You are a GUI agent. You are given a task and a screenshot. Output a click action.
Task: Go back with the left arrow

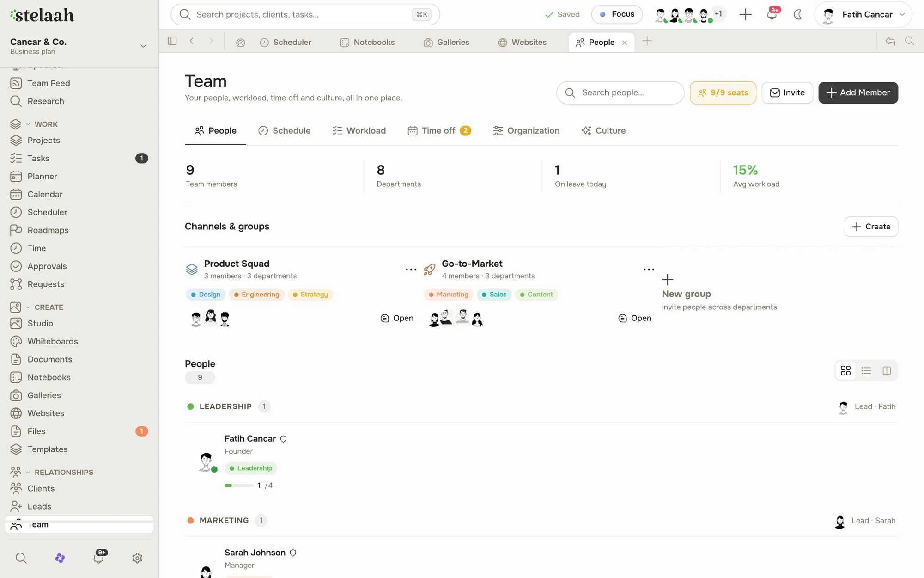coord(192,41)
